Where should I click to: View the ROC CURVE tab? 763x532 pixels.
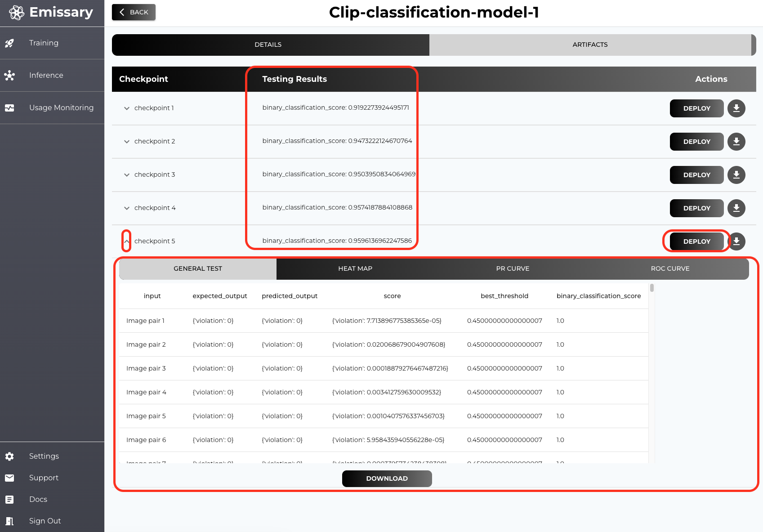670,268
